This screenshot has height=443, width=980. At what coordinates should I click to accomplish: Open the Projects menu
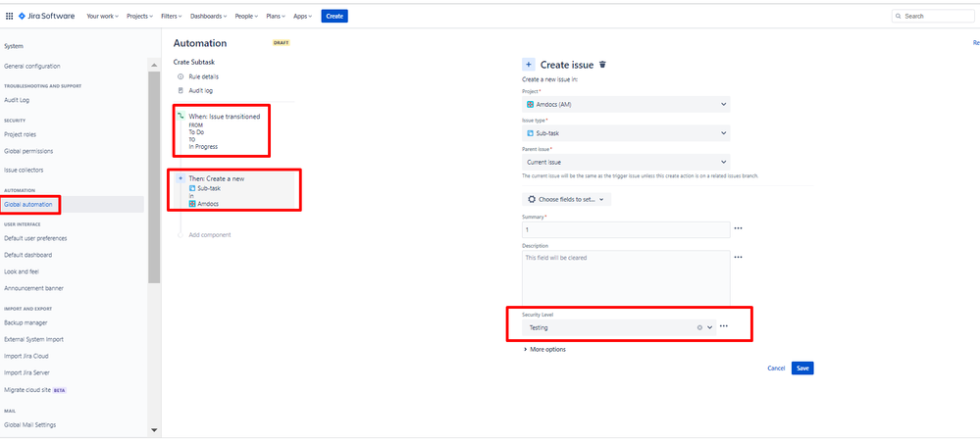[140, 17]
